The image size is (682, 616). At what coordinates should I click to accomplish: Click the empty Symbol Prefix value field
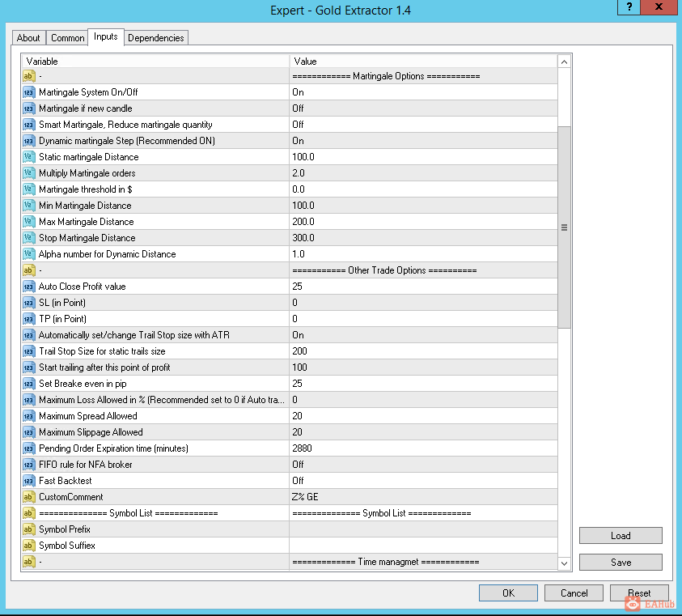[x=423, y=529]
